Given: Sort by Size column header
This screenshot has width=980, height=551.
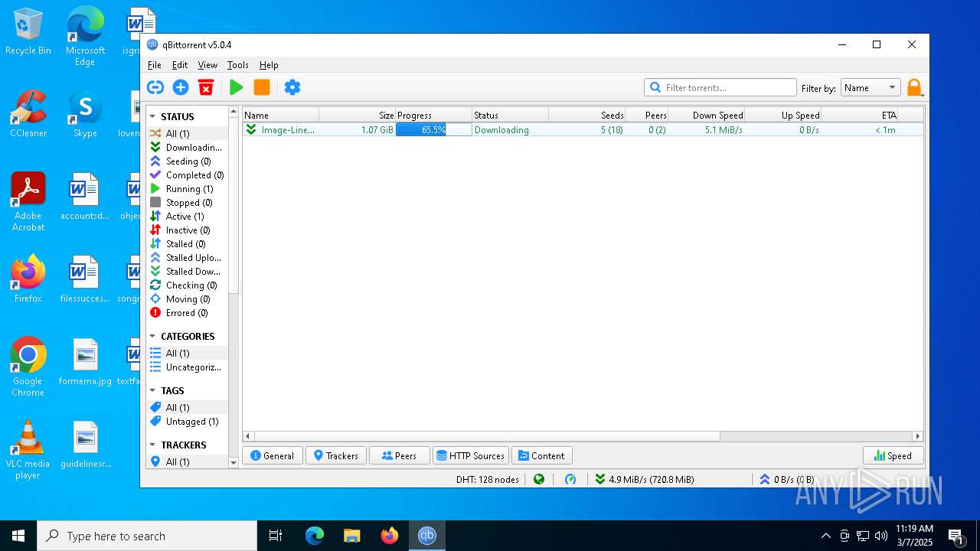Looking at the screenshot, I should pyautogui.click(x=357, y=116).
